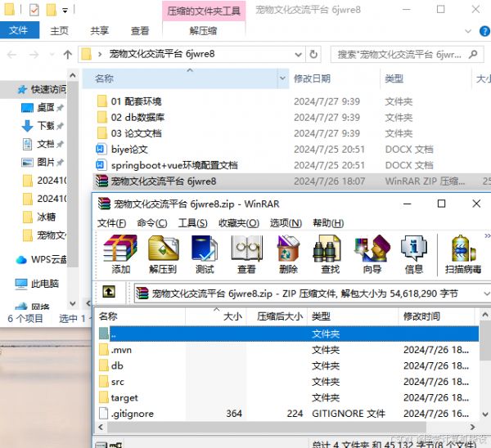Go up one level in WinRAR archive
Screen dimensions: 491x448
point(109,292)
